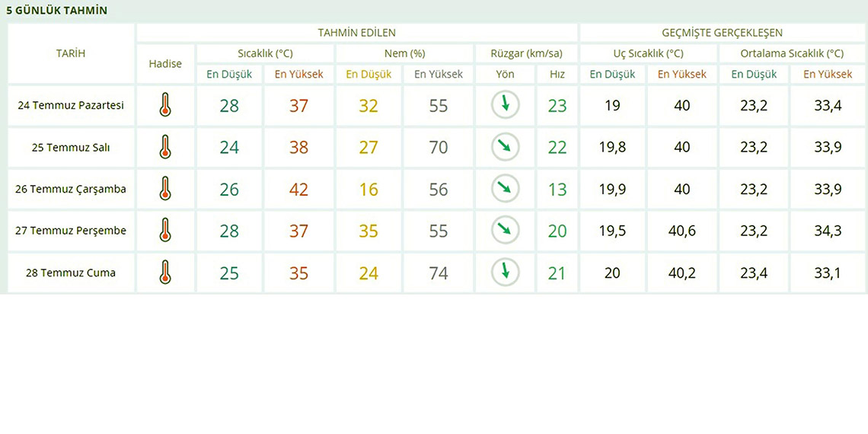Screen dimensions: 868x434
Task: Click wind direction arrow for 26 Temmuz
Action: [505, 189]
